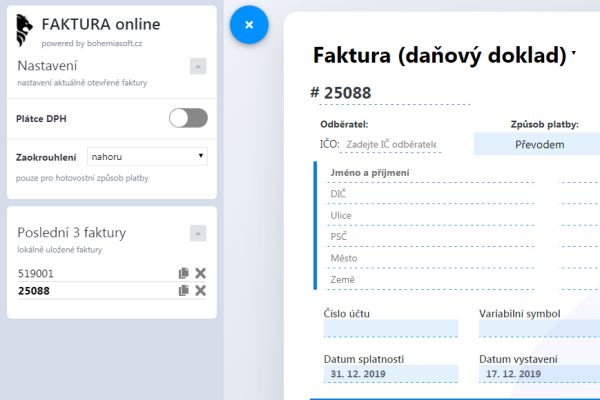Image resolution: width=600 pixels, height=400 pixels.
Task: Open saved invoice 25088
Action: 34,291
